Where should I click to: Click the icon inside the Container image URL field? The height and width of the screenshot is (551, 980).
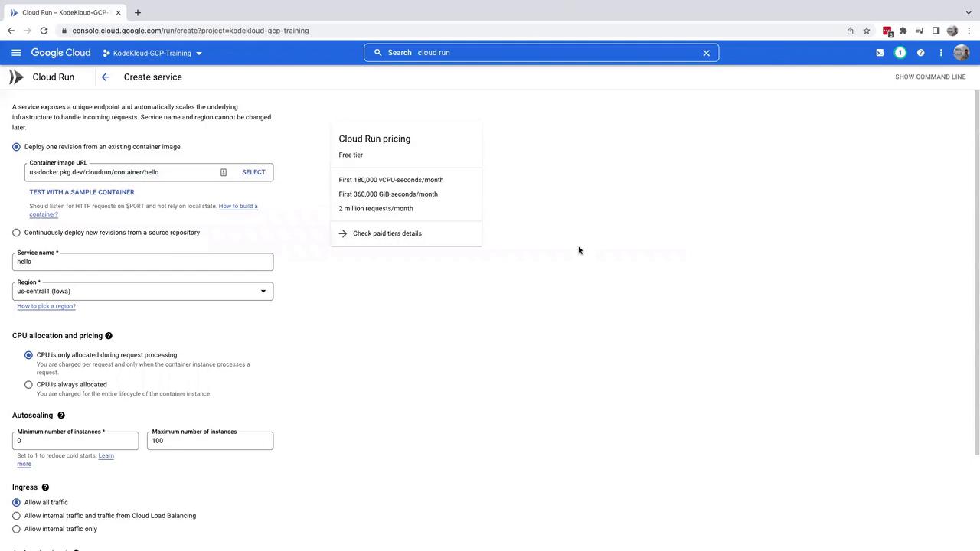point(224,172)
